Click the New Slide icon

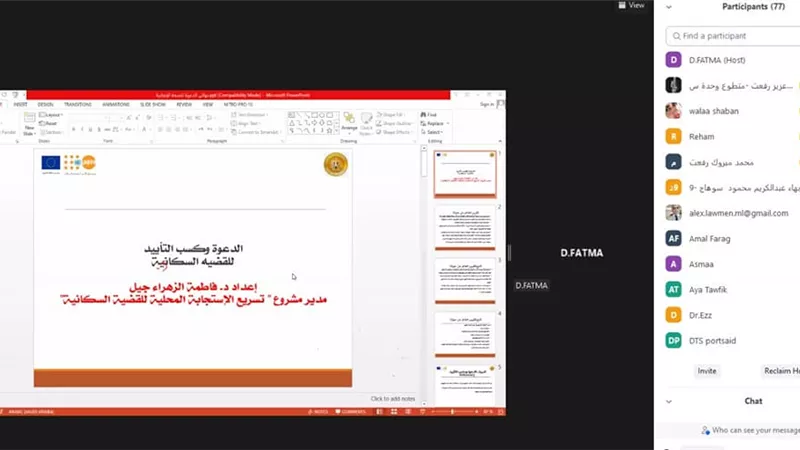(x=30, y=118)
